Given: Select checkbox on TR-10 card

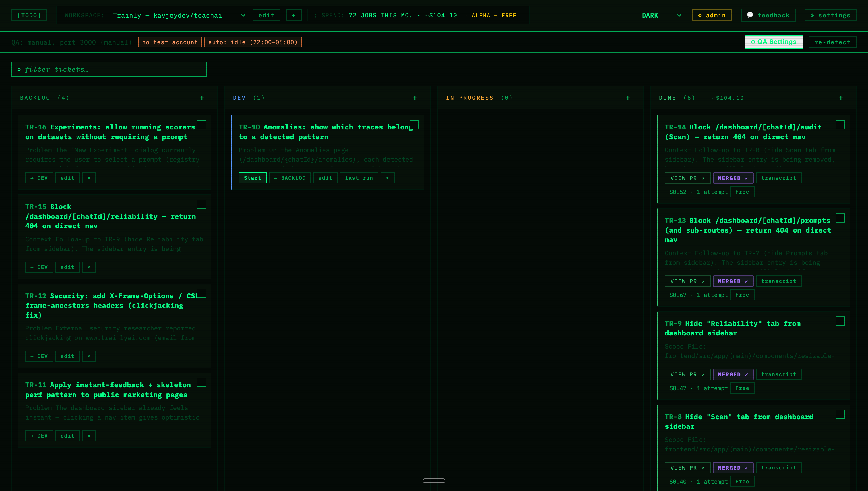Looking at the screenshot, I should 414,125.
